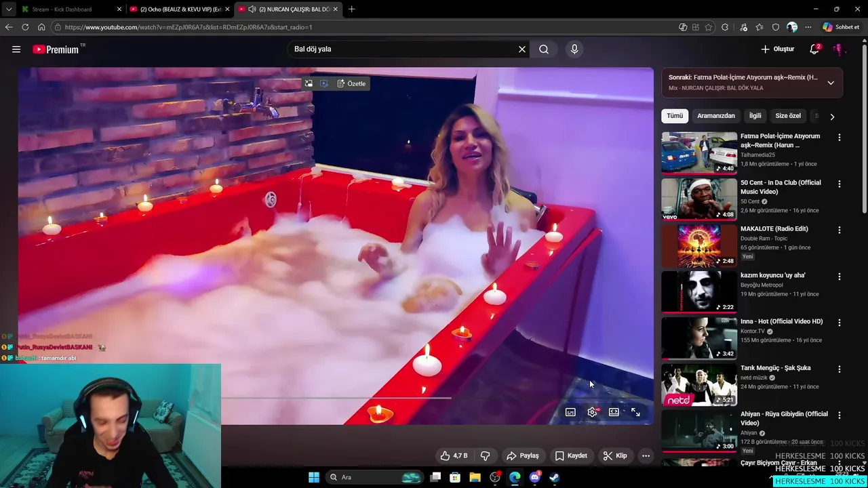868x488 pixels.
Task: Go to browser home page
Action: point(41,27)
